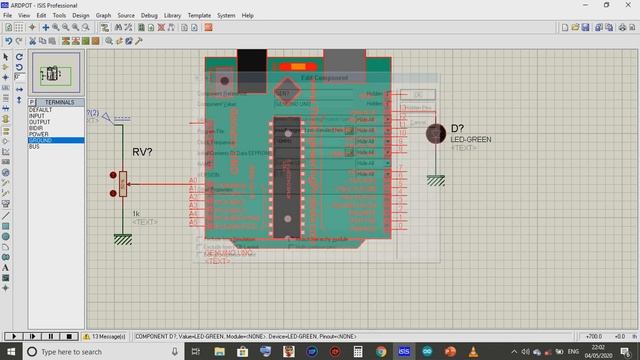Click the 13 Message(s) warning indicator
This screenshot has height=360, width=640.
pyautogui.click(x=104, y=336)
